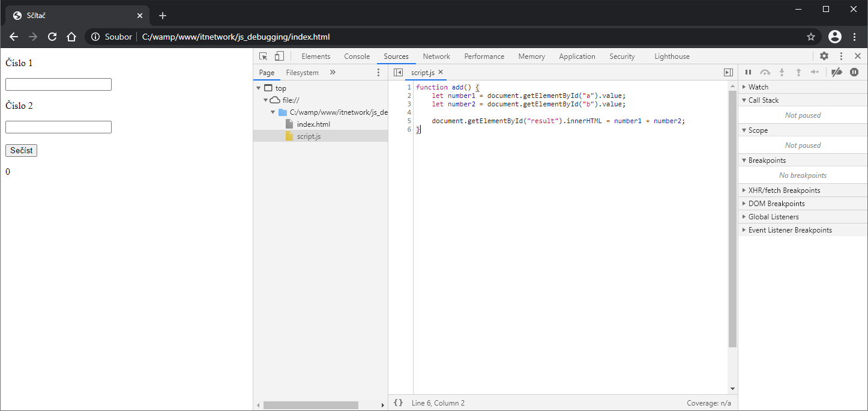The image size is (868, 411).
Task: Switch to the Console tab
Action: coord(357,56)
